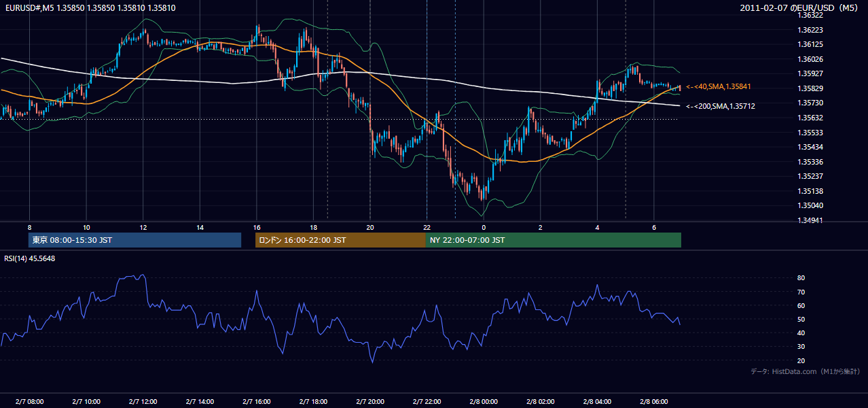Click the 2/7 12:00 bottom time label
The height and width of the screenshot is (408, 868).
pyautogui.click(x=143, y=402)
